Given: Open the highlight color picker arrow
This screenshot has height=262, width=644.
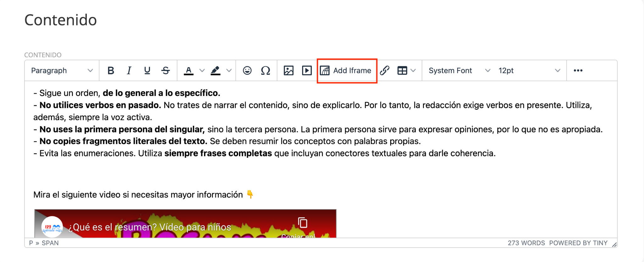Looking at the screenshot, I should tap(229, 70).
